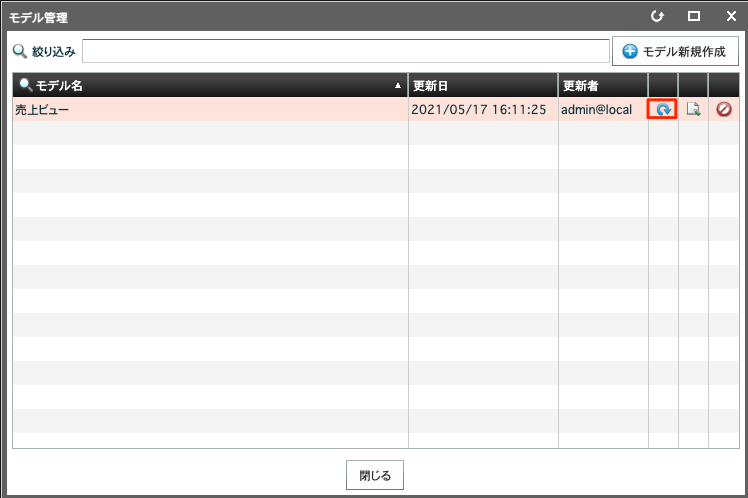Viewport: 748px width, 498px height.
Task: Close the モデル管理 dialog with X
Action: (731, 16)
